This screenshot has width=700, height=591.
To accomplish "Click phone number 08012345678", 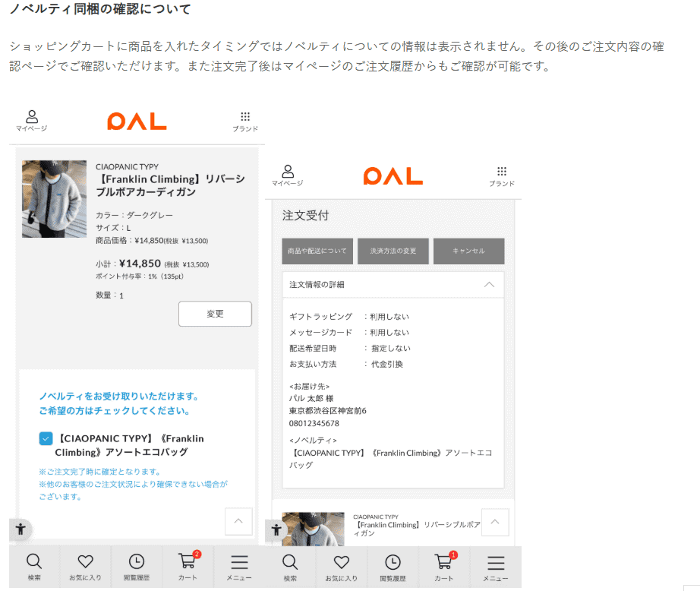I will click(314, 423).
